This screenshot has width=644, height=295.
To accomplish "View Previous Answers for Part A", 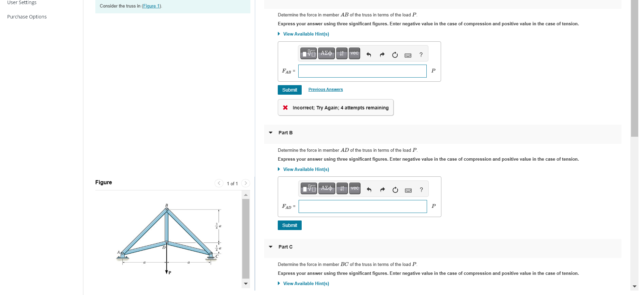I will 325,89.
